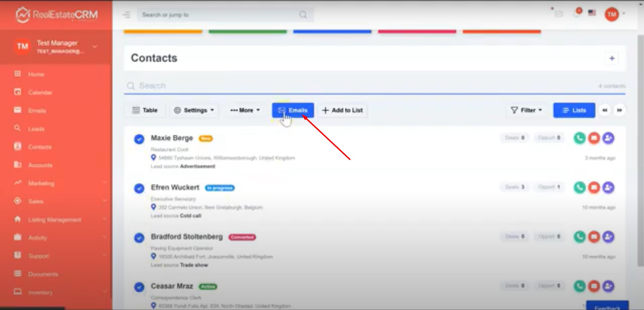Open the Settings dropdown
This screenshot has height=310, width=644.
pyautogui.click(x=194, y=110)
